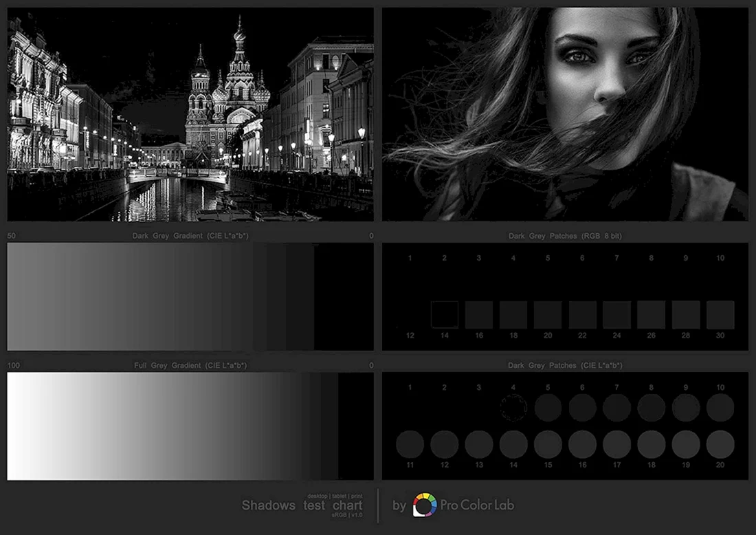Select L*a*b* circle patch under number 10

(720, 408)
